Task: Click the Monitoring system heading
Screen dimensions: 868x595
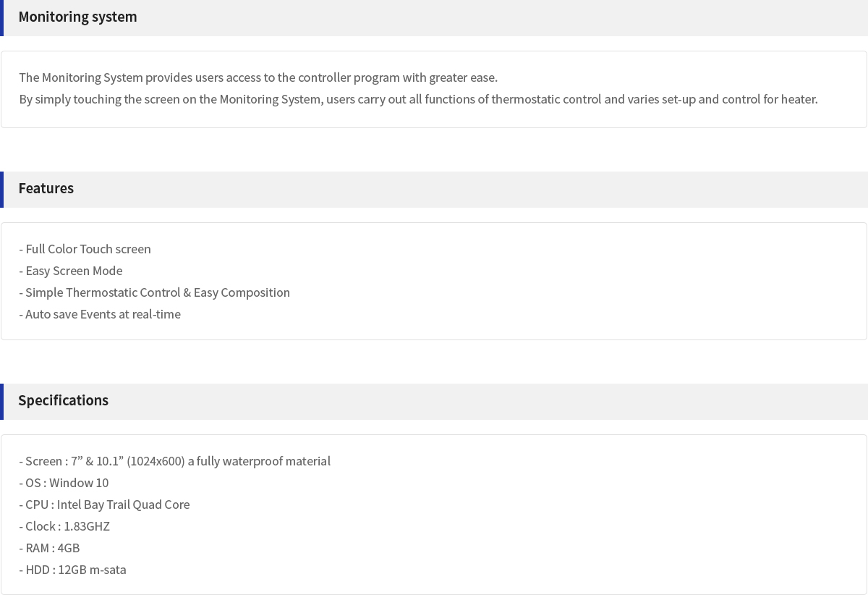Action: click(x=77, y=17)
